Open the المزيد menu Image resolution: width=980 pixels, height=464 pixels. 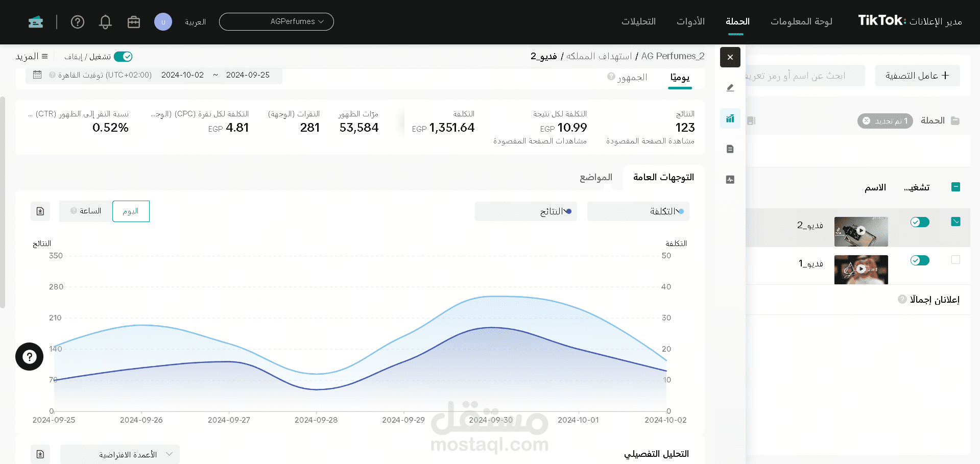(32, 57)
